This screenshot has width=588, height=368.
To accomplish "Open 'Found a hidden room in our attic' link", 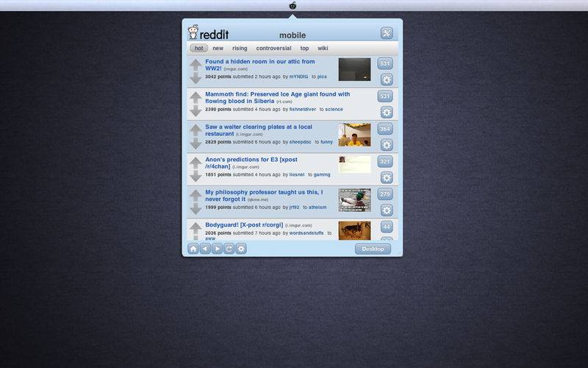I will point(260,65).
